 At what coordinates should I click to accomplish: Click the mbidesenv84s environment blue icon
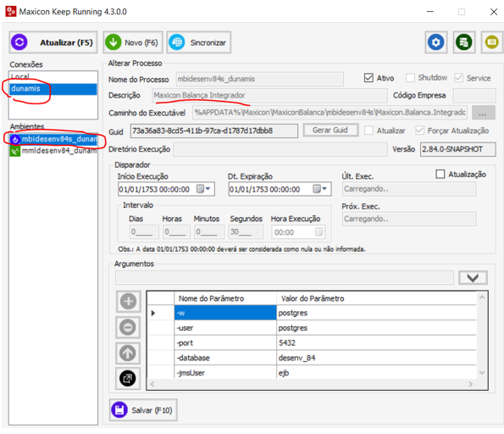(x=14, y=139)
